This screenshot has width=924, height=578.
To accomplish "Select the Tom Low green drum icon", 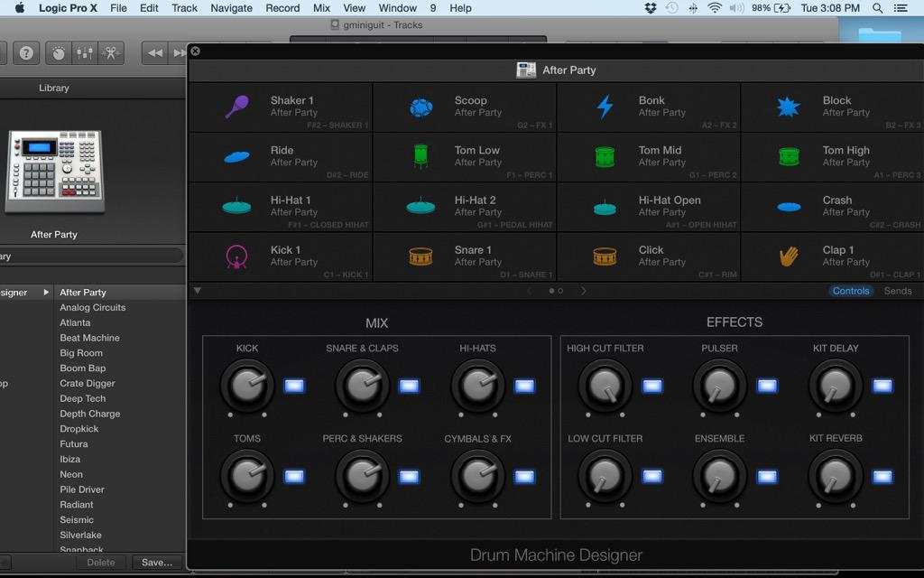I will 420,155.
